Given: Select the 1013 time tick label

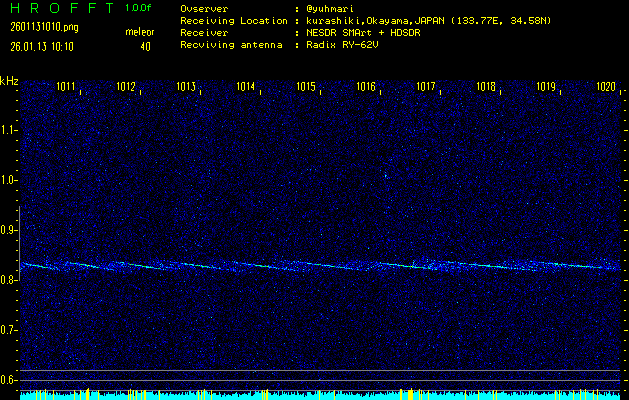Looking at the screenshot, I should click(x=186, y=87).
